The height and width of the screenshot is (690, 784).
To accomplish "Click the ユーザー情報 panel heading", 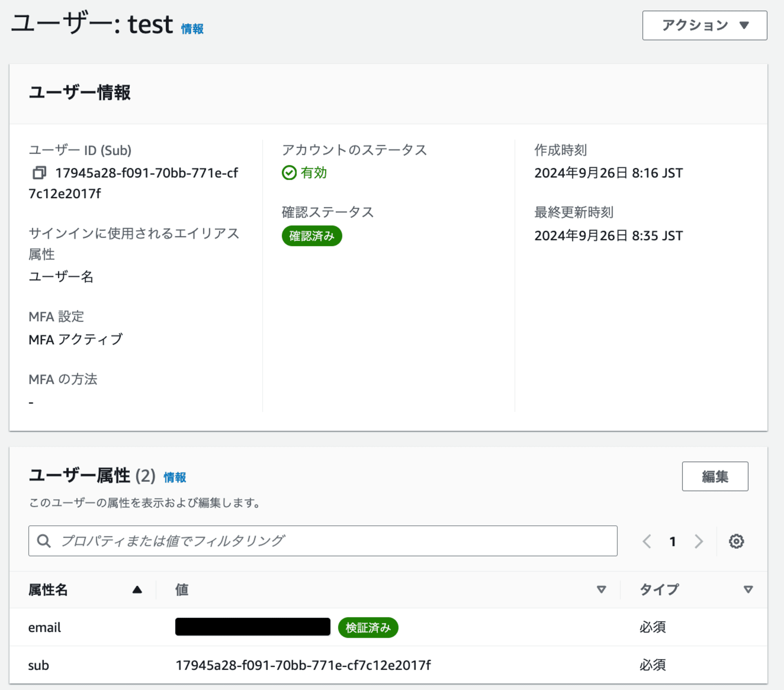I will coord(80,93).
